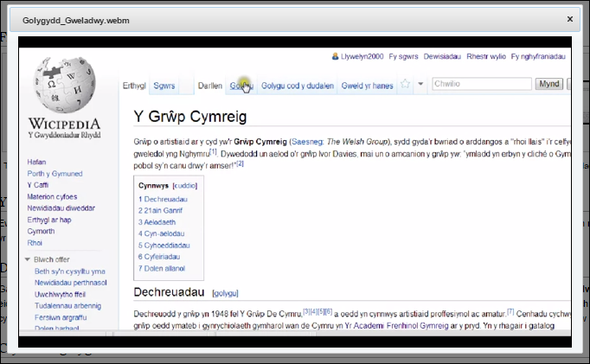Go to Hafan in sidebar
Screen dimensions: 590x364
coord(36,162)
